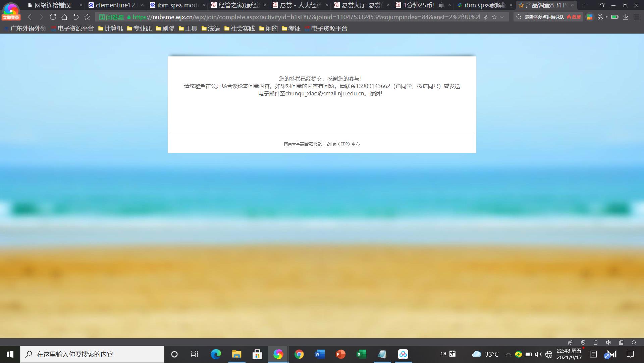Click the rocket speed-up icon in status bar
Screen dimensions: 644x363
pos(570,343)
